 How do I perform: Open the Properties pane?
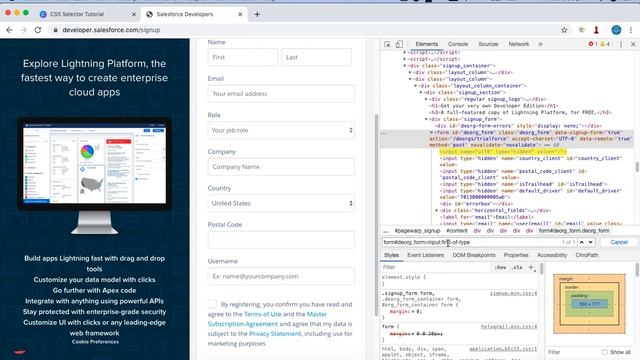tap(516, 255)
